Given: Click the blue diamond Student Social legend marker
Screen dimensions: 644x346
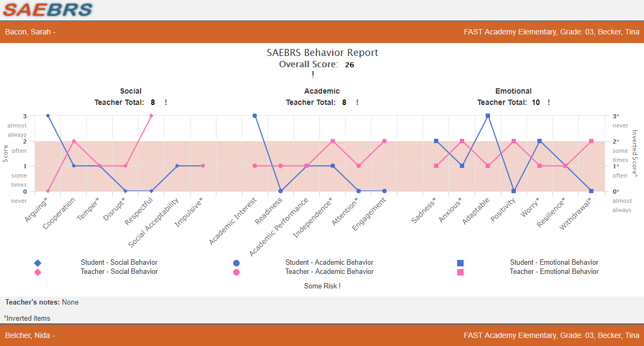Looking at the screenshot, I should (x=38, y=263).
